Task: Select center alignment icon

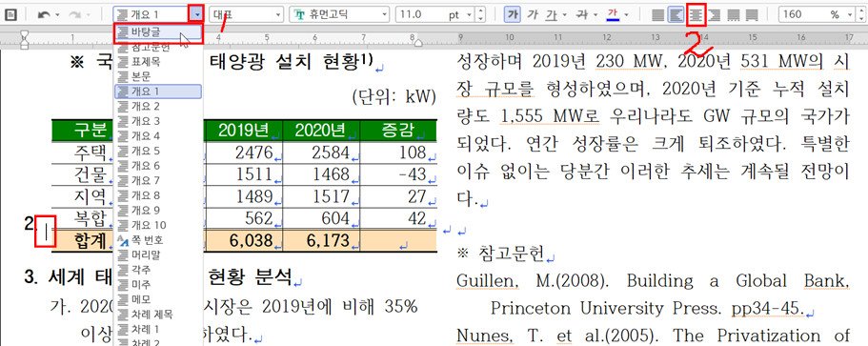Action: tap(696, 15)
